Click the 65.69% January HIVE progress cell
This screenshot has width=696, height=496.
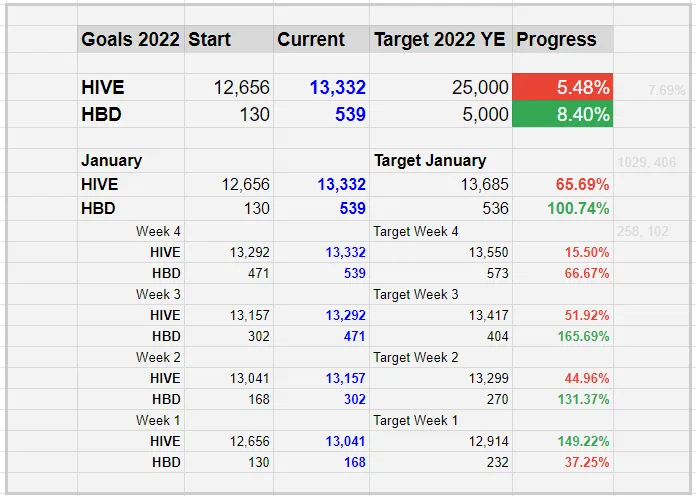click(x=563, y=184)
